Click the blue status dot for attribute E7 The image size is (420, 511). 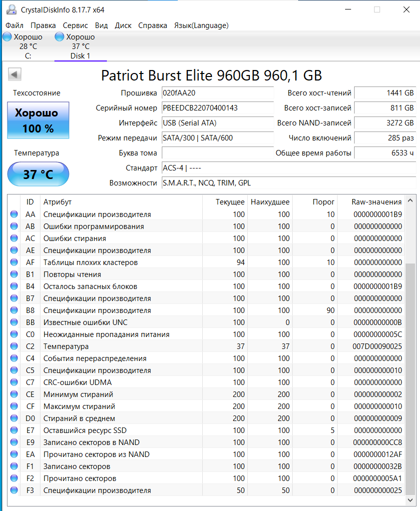click(x=14, y=430)
